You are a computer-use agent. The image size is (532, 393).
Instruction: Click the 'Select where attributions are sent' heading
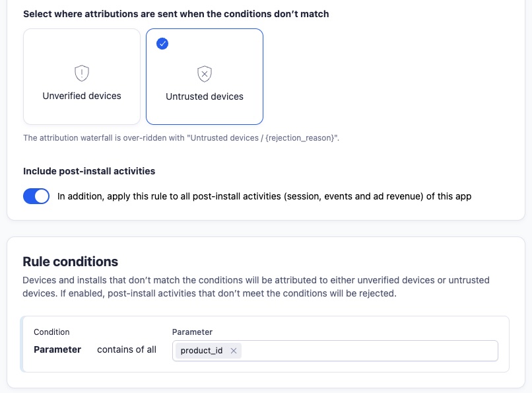click(x=176, y=13)
